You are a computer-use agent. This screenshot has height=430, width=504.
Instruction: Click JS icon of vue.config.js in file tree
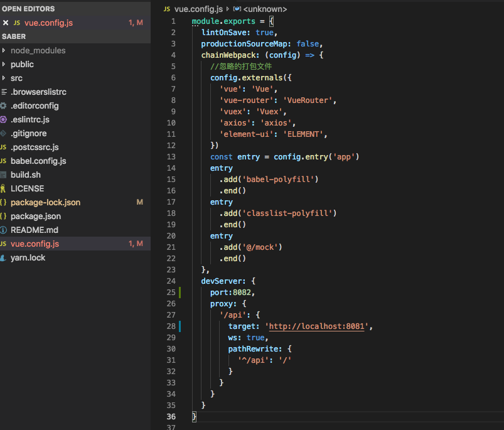(x=3, y=244)
